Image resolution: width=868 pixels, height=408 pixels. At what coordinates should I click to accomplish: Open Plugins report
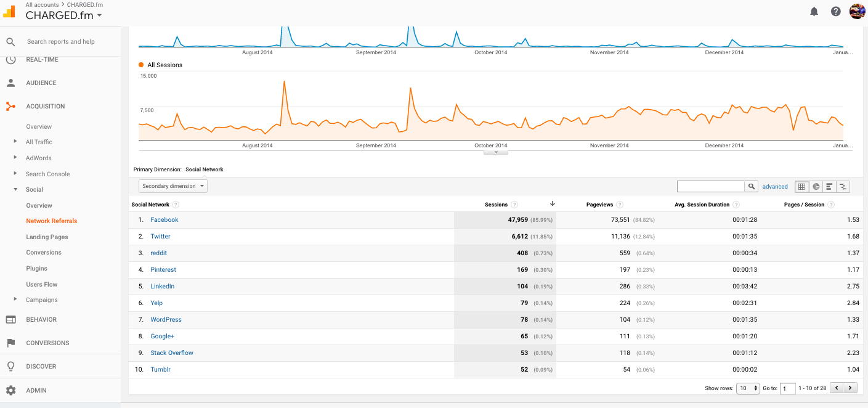click(x=36, y=269)
